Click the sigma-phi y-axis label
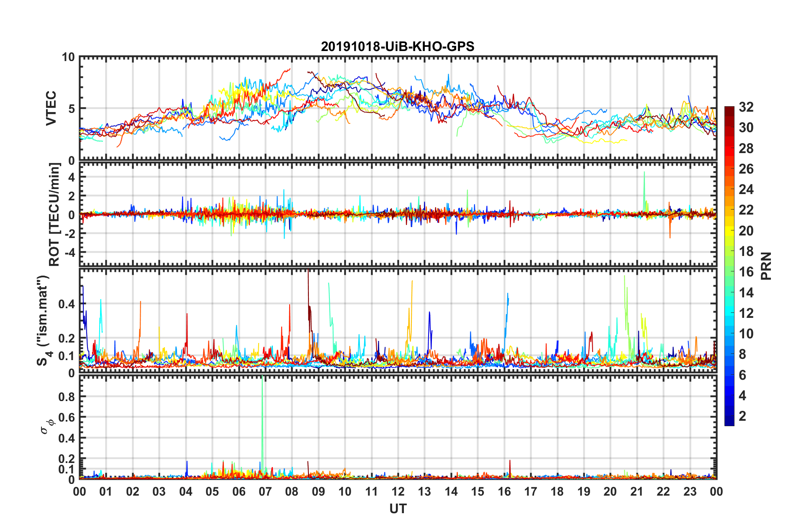The width and height of the screenshot is (796, 532). (x=47, y=426)
